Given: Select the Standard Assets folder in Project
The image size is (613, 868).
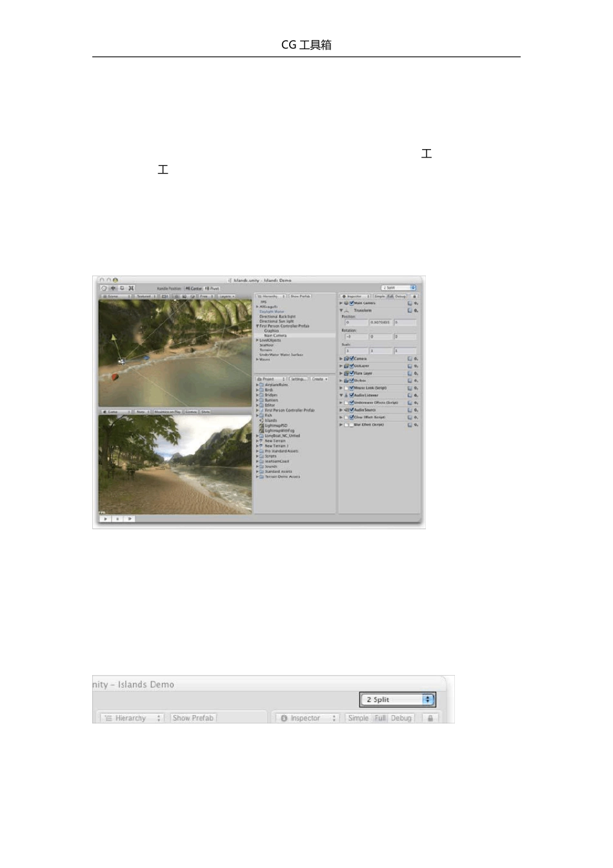Looking at the screenshot, I should point(278,471).
